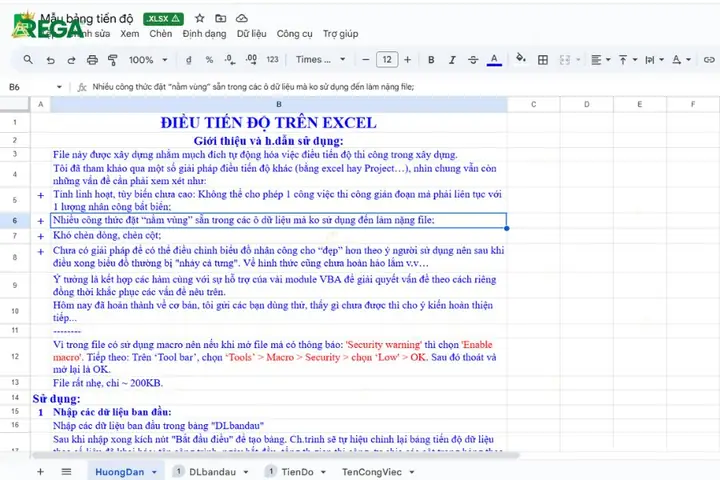Switch to the TenCongViec sheet tab

[371, 472]
